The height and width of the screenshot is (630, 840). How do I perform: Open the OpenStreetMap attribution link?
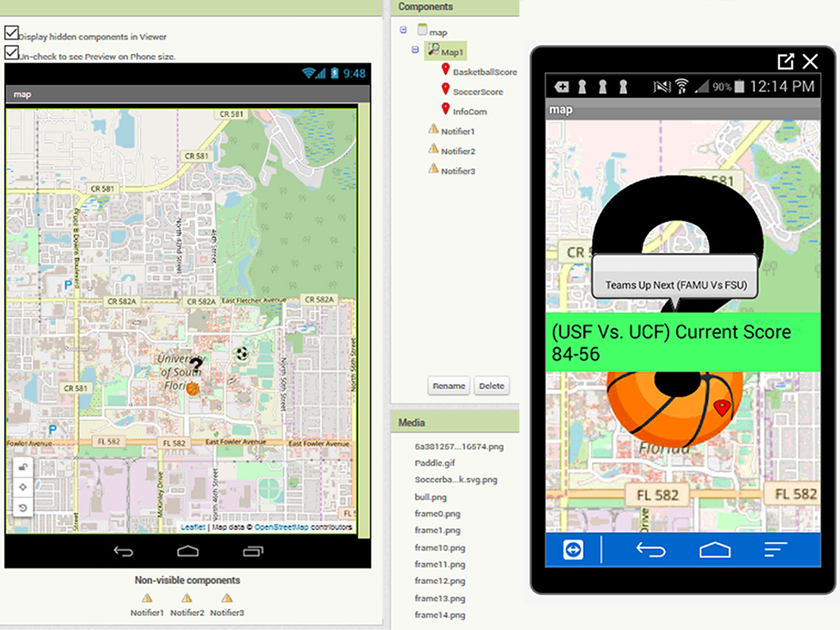pos(281,527)
